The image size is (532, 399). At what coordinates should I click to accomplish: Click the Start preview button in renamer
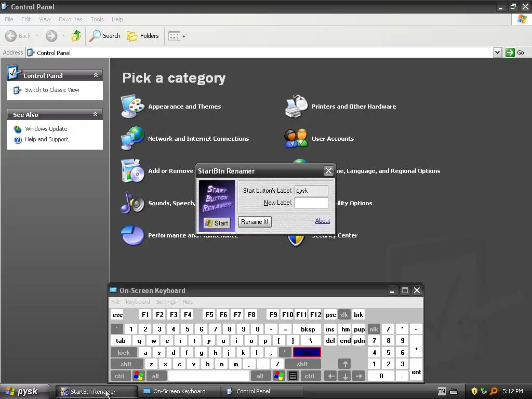coord(217,223)
